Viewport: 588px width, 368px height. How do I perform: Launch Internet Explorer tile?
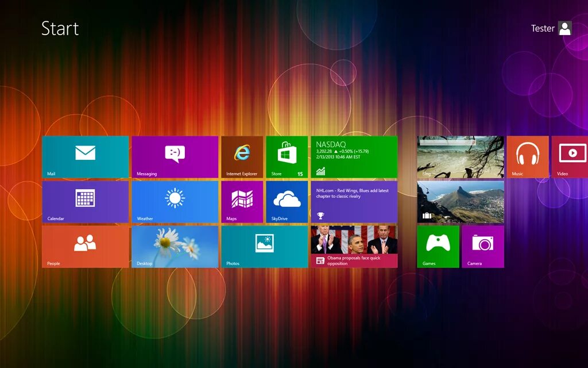[x=242, y=157]
